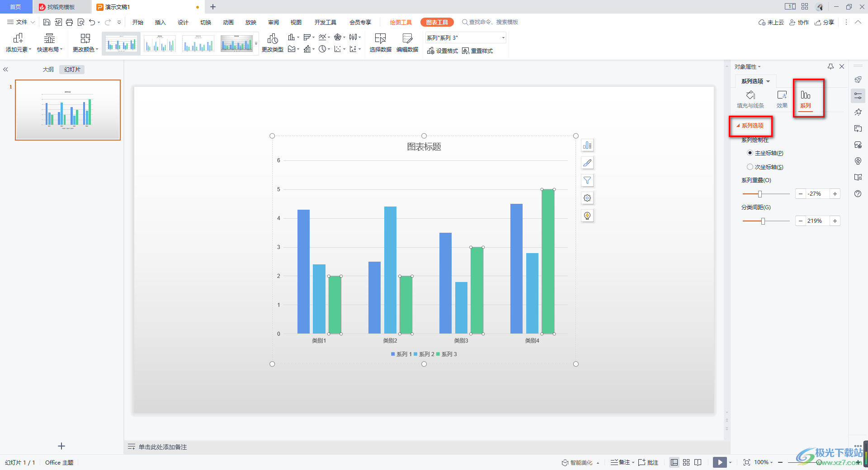Click Reset Style (重置样式) button

(x=477, y=51)
